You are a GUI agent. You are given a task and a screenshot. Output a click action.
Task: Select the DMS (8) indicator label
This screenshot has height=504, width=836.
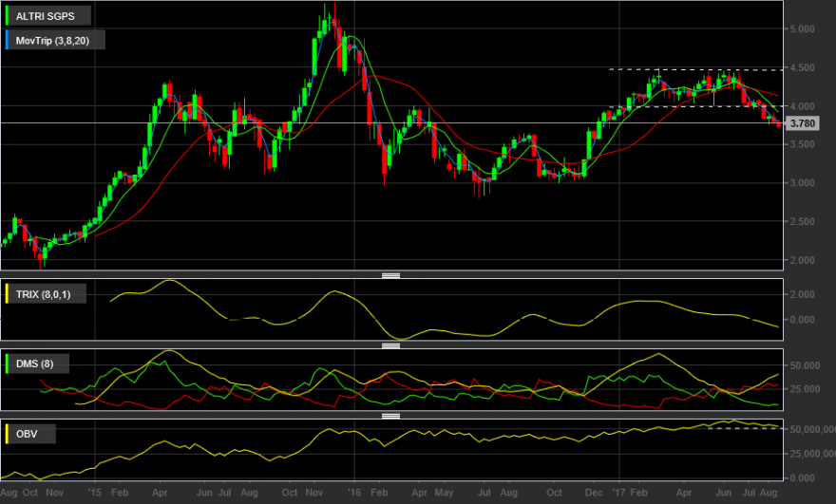(34, 364)
